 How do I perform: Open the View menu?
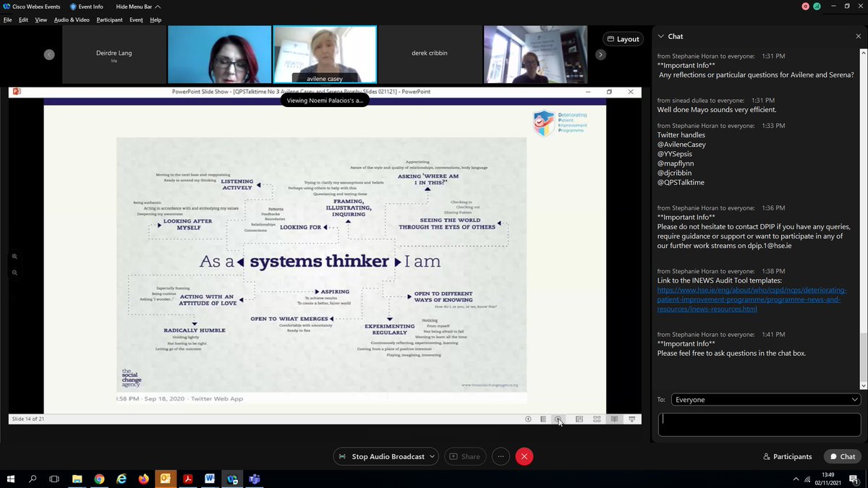click(x=42, y=20)
